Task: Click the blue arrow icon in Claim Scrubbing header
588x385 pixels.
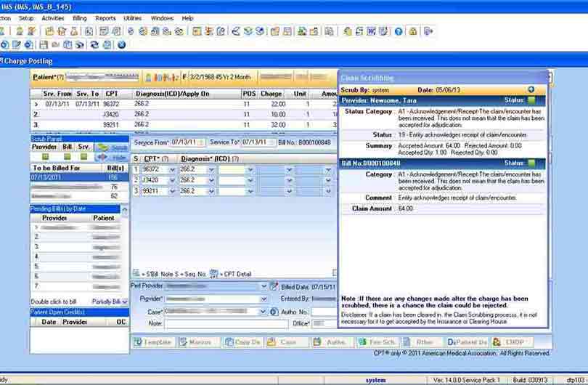Action: (x=531, y=89)
